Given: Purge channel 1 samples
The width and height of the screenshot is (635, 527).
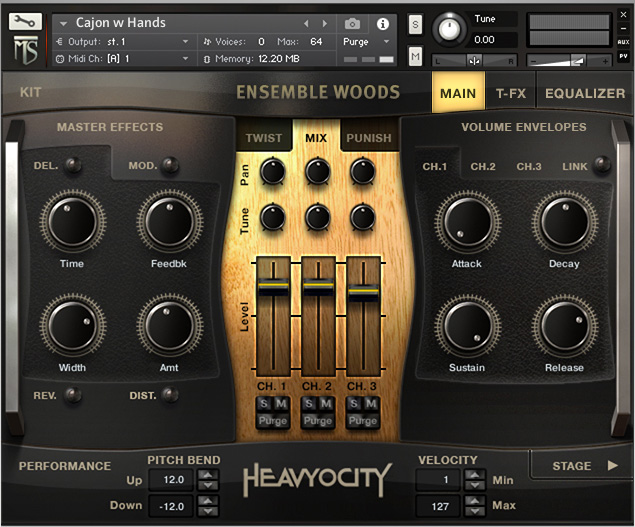Looking at the screenshot, I should (273, 421).
